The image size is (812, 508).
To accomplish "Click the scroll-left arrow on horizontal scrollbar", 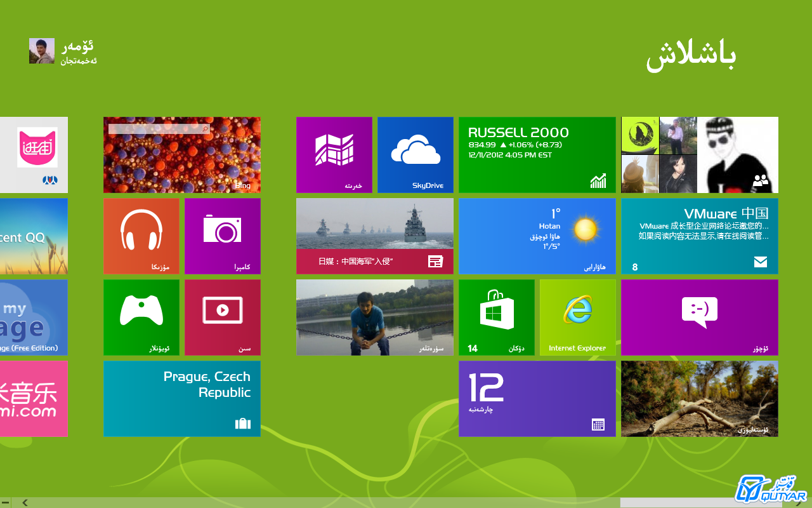I will [25, 503].
